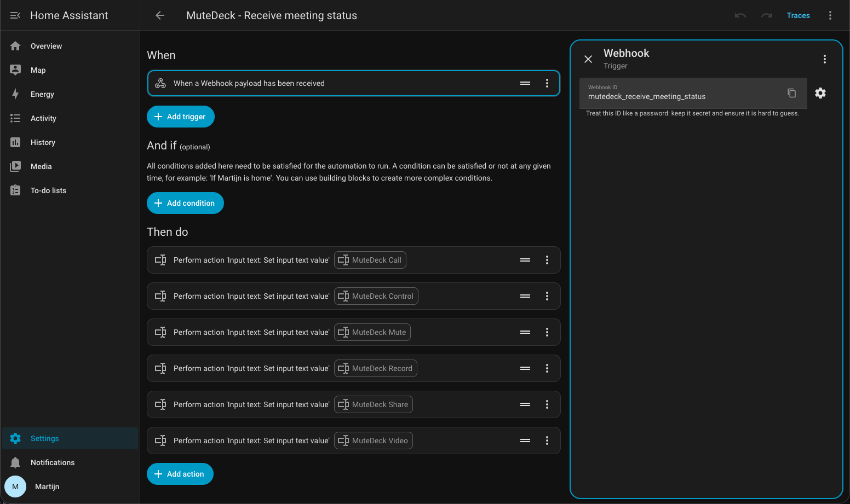This screenshot has width=850, height=504.
Task: Open Martijn user profile
Action: (x=70, y=486)
